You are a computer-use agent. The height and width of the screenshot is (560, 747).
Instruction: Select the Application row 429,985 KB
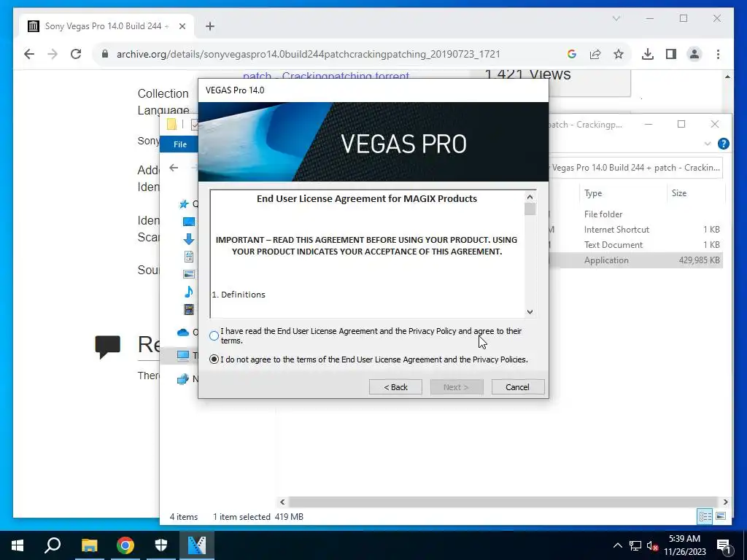point(636,260)
